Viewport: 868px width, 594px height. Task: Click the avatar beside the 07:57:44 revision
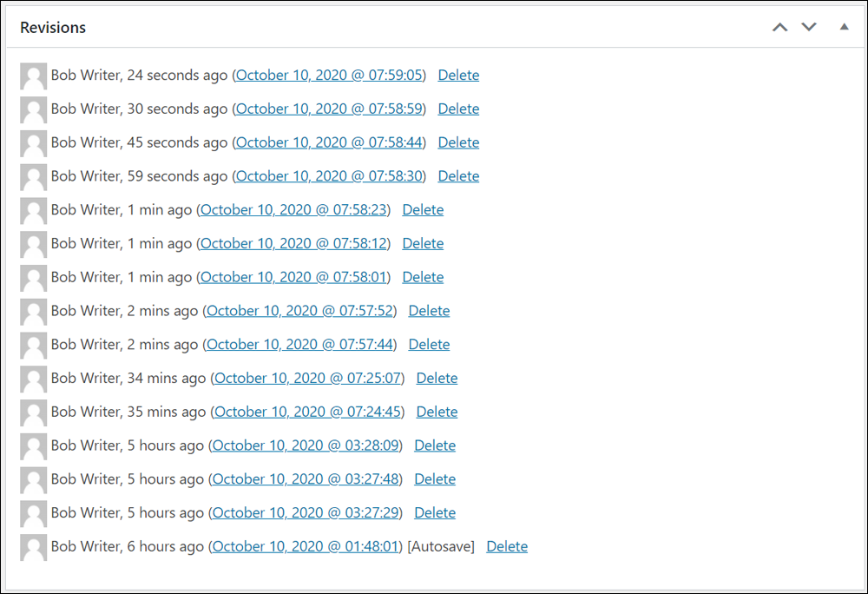pyautogui.click(x=33, y=346)
